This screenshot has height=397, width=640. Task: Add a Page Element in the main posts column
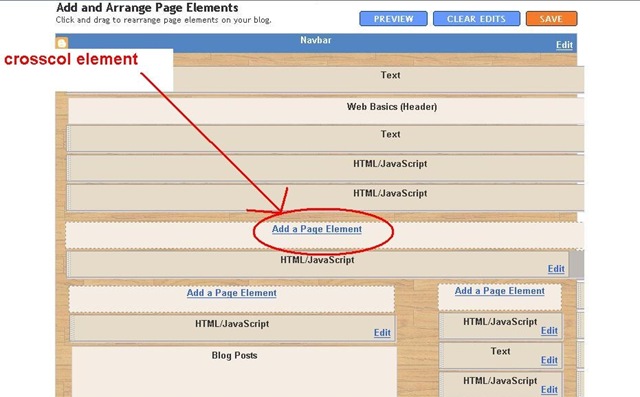coord(231,293)
